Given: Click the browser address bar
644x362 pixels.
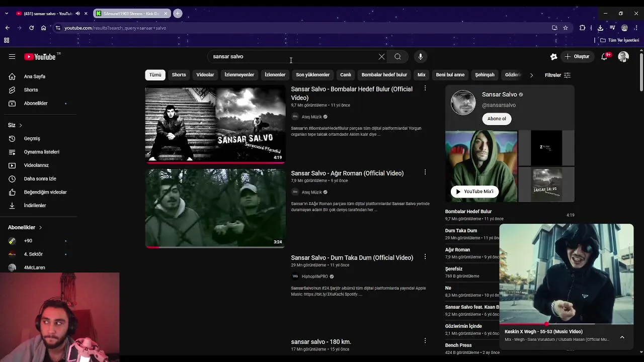Looking at the screenshot, I should (x=302, y=28).
